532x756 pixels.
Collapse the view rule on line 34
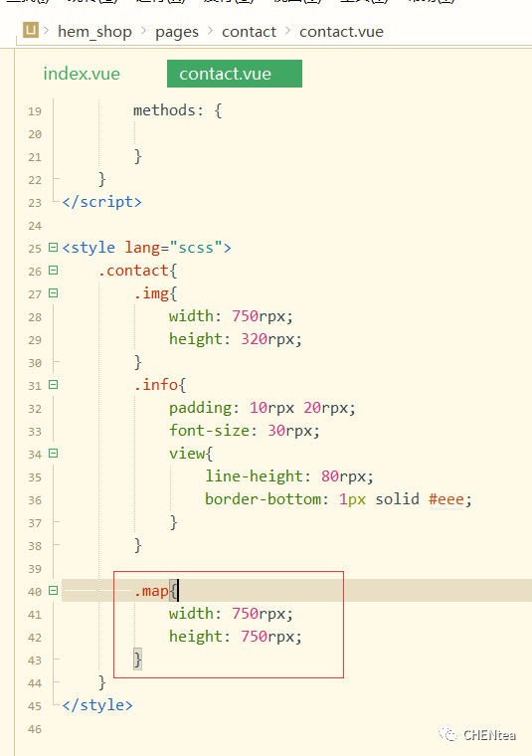(53, 454)
